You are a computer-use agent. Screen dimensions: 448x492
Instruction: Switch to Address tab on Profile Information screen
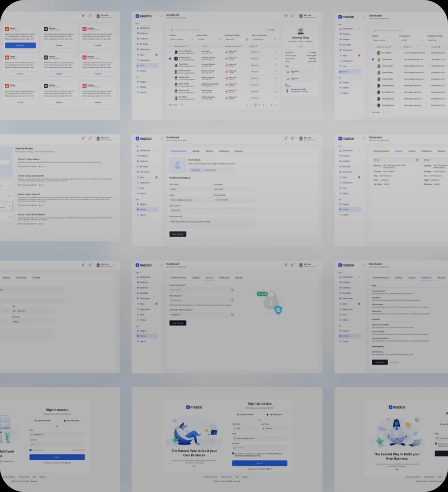click(196, 151)
